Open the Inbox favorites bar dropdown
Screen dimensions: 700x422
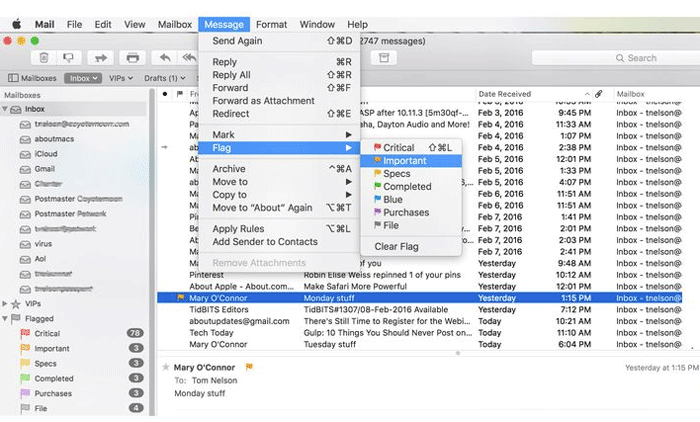pos(83,78)
